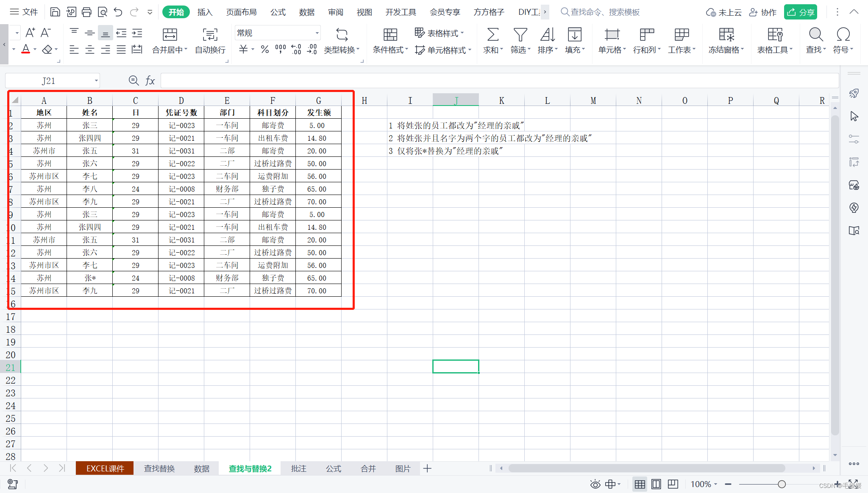Screen dimensions: 868x493
Task: Open the 100% zoom level dropdown
Action: click(x=704, y=484)
